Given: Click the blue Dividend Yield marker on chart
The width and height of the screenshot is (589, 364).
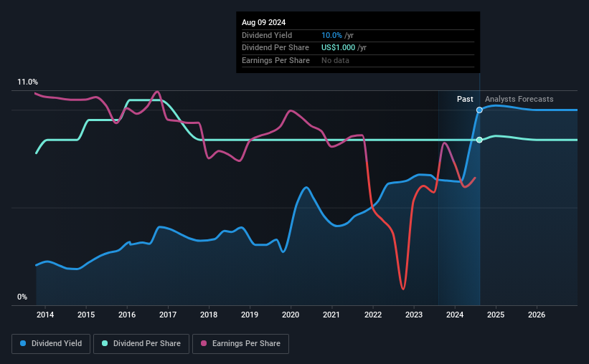Looking at the screenshot, I should pyautogui.click(x=479, y=110).
